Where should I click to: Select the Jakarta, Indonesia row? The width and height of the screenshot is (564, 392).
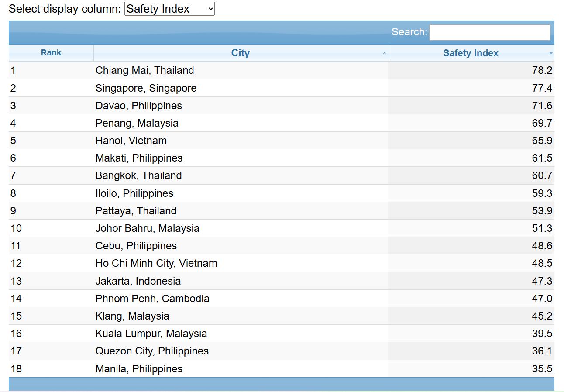click(x=138, y=281)
